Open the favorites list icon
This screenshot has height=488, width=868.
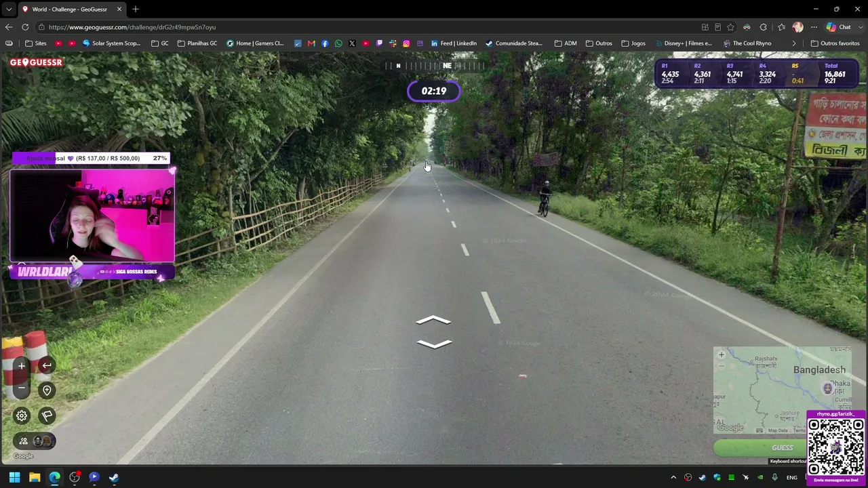(782, 27)
